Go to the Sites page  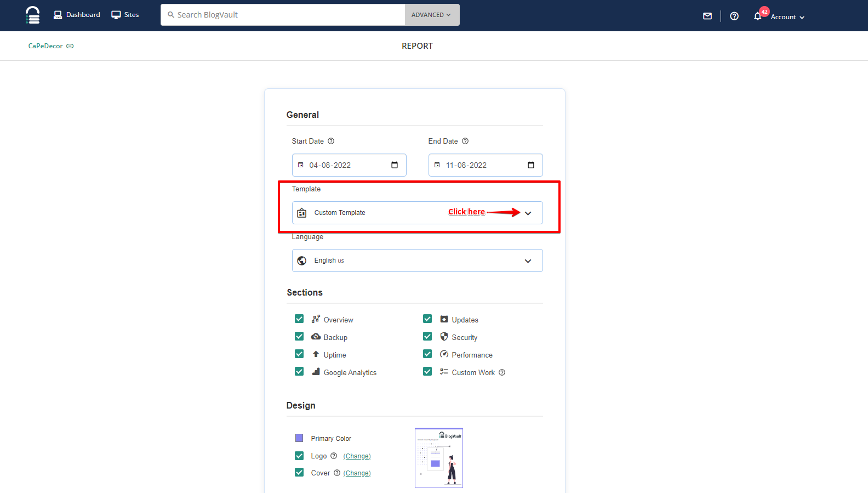(125, 15)
